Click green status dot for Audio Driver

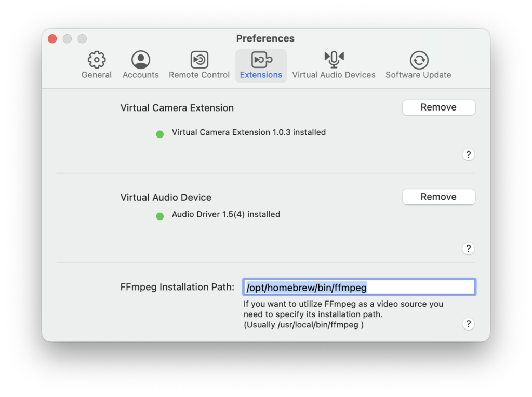(160, 216)
